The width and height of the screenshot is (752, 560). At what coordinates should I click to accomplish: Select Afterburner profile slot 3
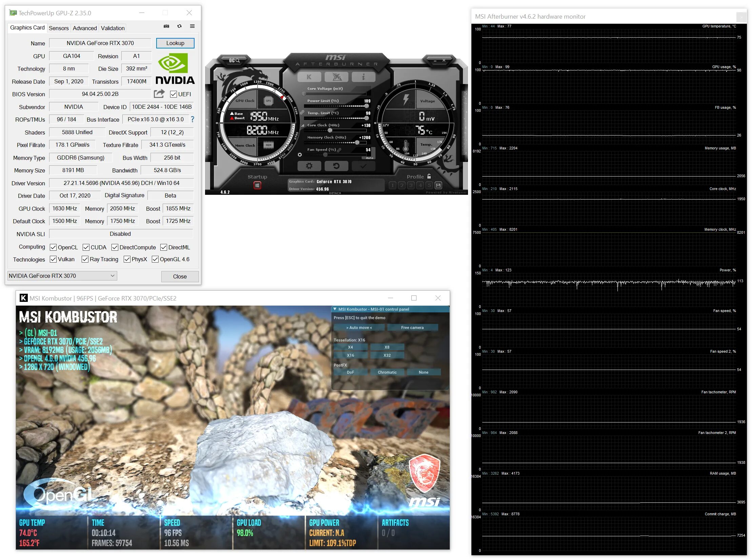click(411, 185)
